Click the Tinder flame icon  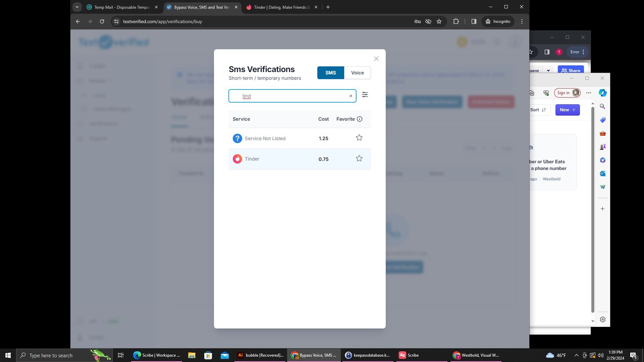[237, 159]
